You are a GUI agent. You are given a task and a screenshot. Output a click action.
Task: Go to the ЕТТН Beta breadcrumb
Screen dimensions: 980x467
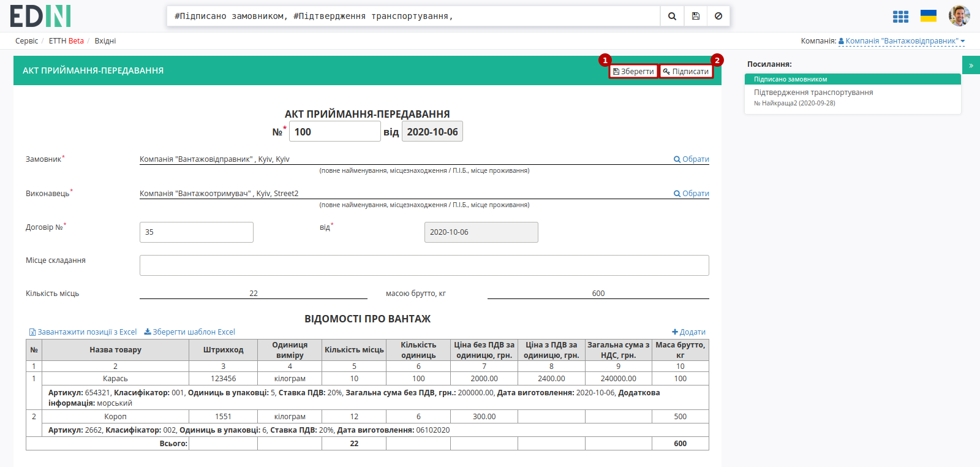tap(66, 41)
